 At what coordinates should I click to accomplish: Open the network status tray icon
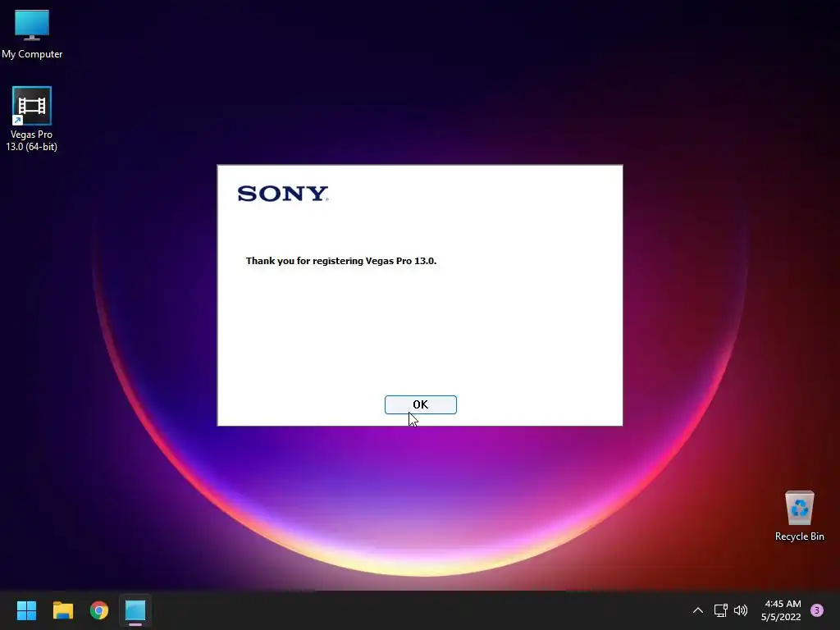[720, 610]
